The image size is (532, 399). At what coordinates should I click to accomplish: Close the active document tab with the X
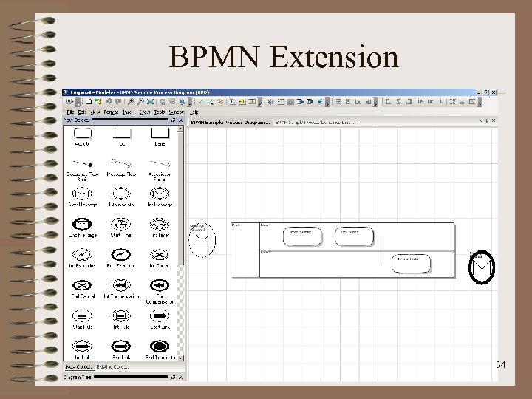coord(494,120)
